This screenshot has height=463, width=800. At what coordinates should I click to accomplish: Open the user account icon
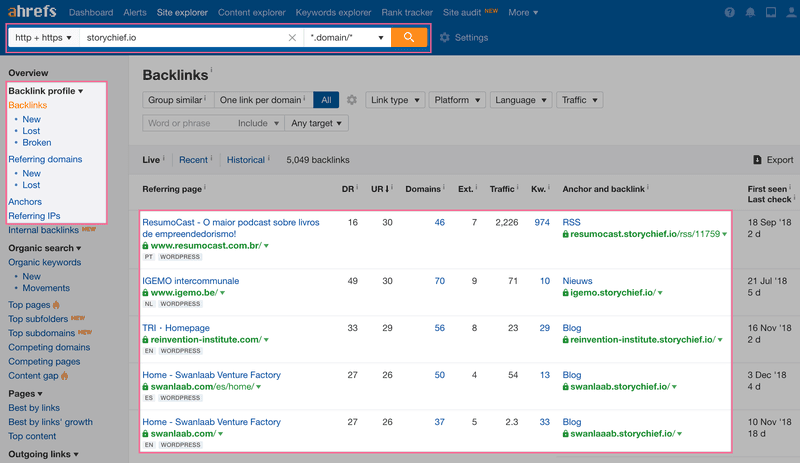[791, 12]
